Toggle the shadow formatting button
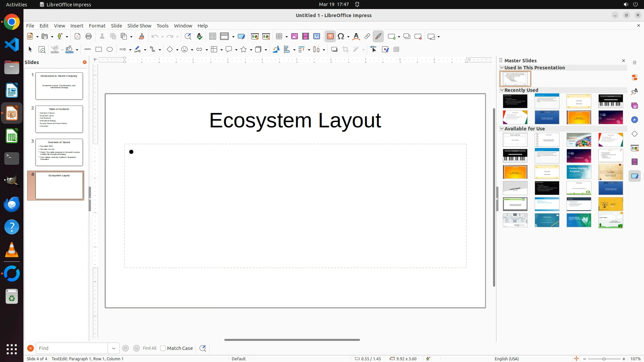 (x=334, y=50)
